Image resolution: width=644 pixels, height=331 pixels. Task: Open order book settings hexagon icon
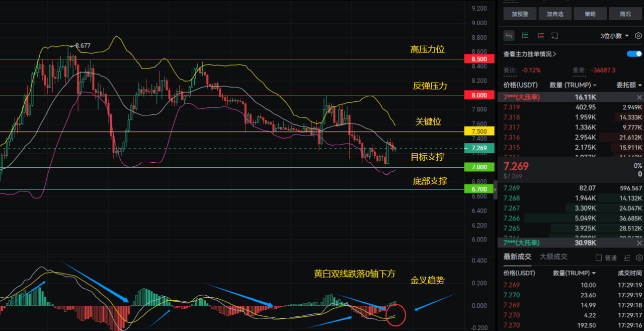[x=638, y=36]
